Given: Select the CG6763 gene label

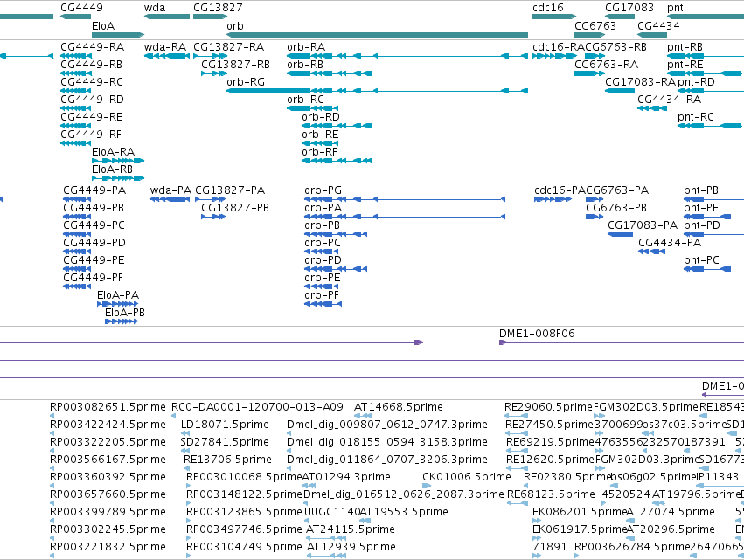Looking at the screenshot, I should [595, 26].
